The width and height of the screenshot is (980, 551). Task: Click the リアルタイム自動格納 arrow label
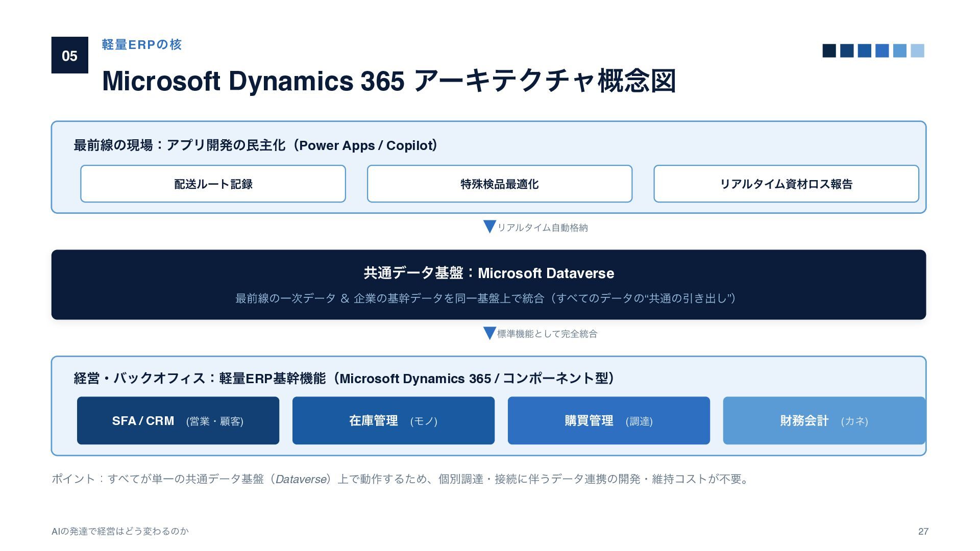[x=543, y=228]
